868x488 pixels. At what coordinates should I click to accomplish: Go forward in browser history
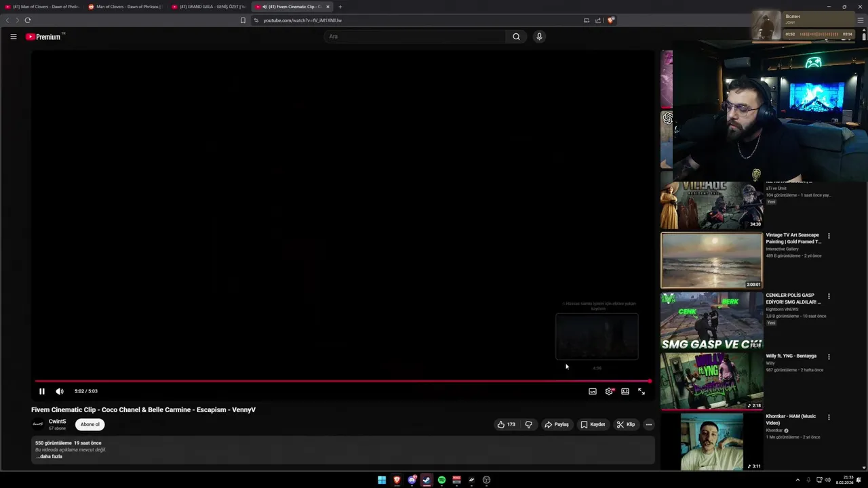(17, 20)
